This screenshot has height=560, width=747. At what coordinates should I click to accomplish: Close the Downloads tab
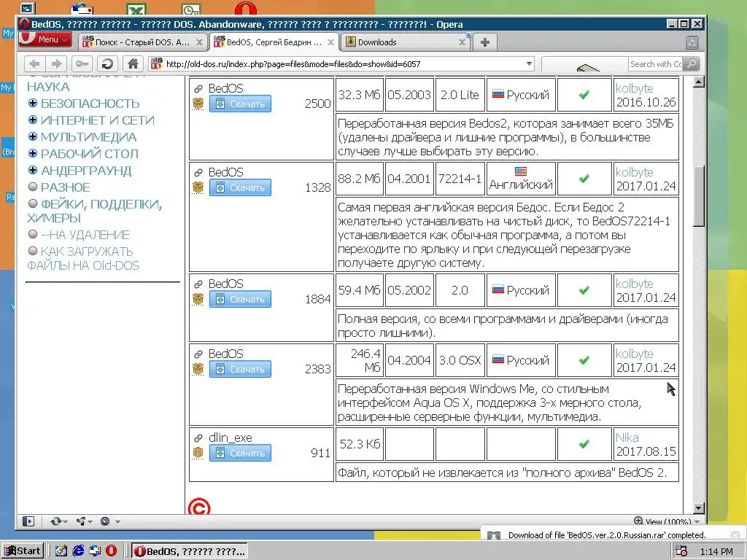click(x=462, y=42)
